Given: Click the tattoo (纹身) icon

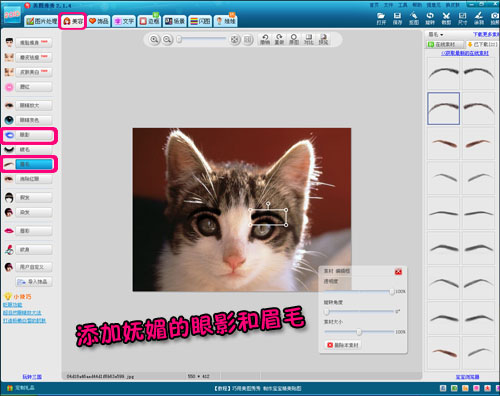Looking at the screenshot, I should [9, 249].
